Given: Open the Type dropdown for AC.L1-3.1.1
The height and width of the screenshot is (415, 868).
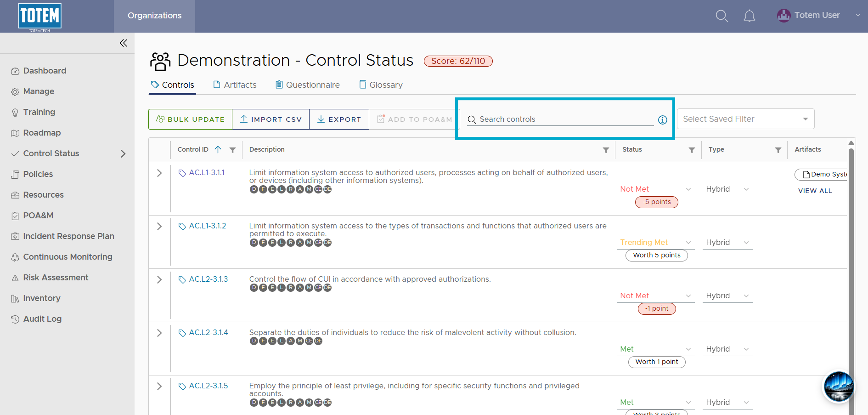Looking at the screenshot, I should click(727, 189).
